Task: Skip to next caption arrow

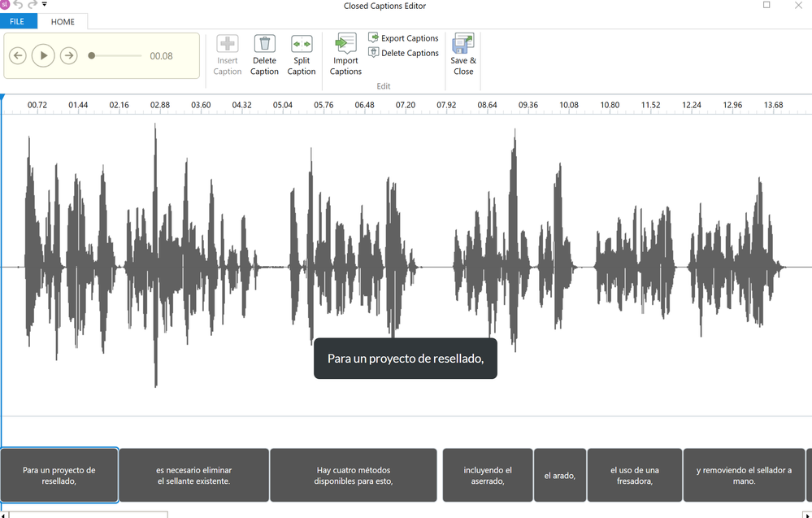Action: pyautogui.click(x=69, y=56)
